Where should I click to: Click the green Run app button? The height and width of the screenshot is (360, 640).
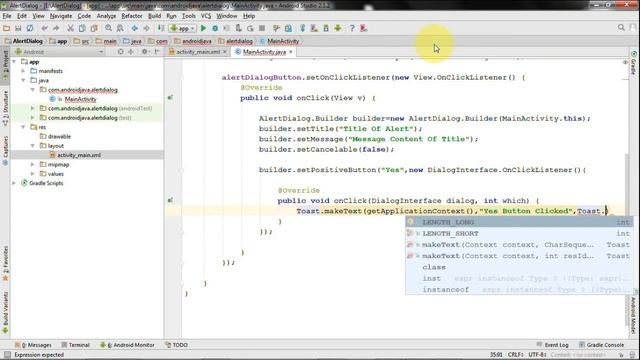(x=203, y=28)
